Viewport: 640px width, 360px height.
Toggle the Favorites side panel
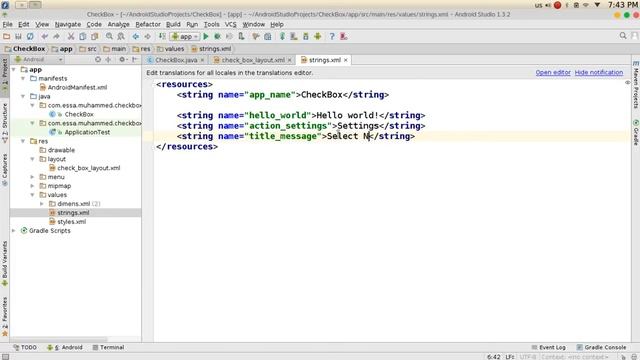coord(4,316)
